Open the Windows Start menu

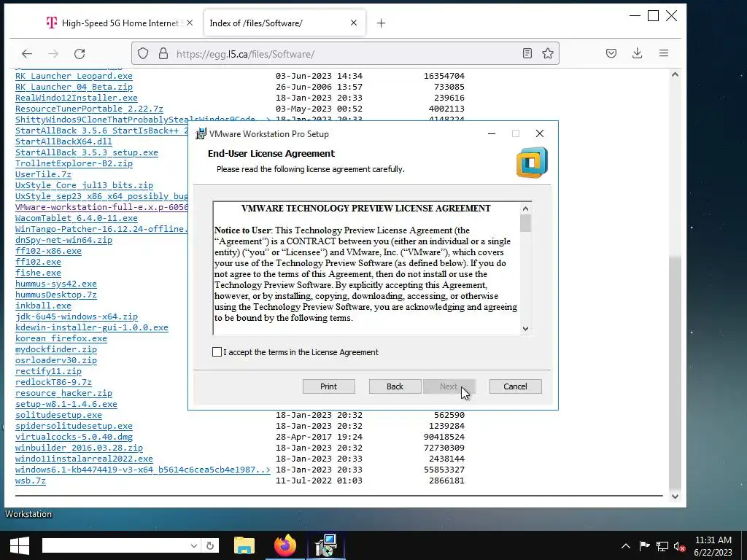20,545
